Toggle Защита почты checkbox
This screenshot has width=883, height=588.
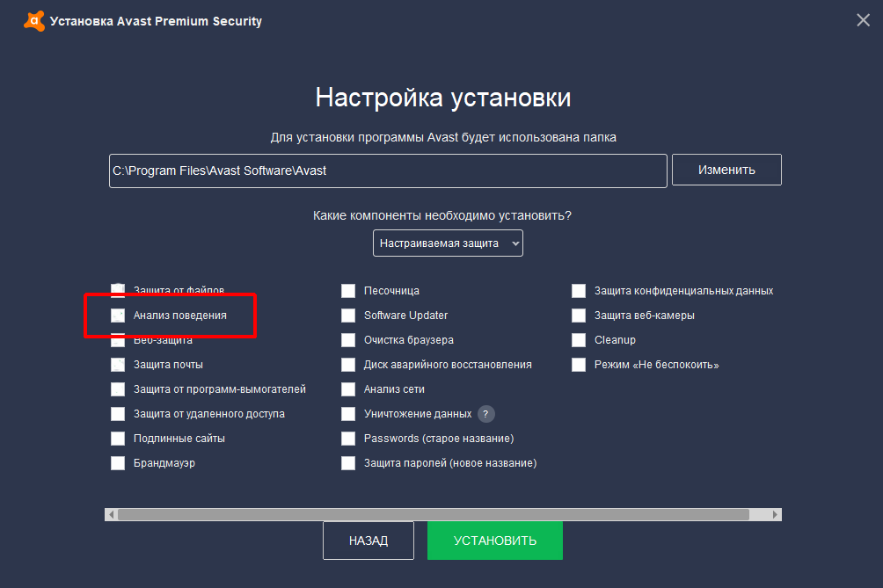pyautogui.click(x=118, y=365)
